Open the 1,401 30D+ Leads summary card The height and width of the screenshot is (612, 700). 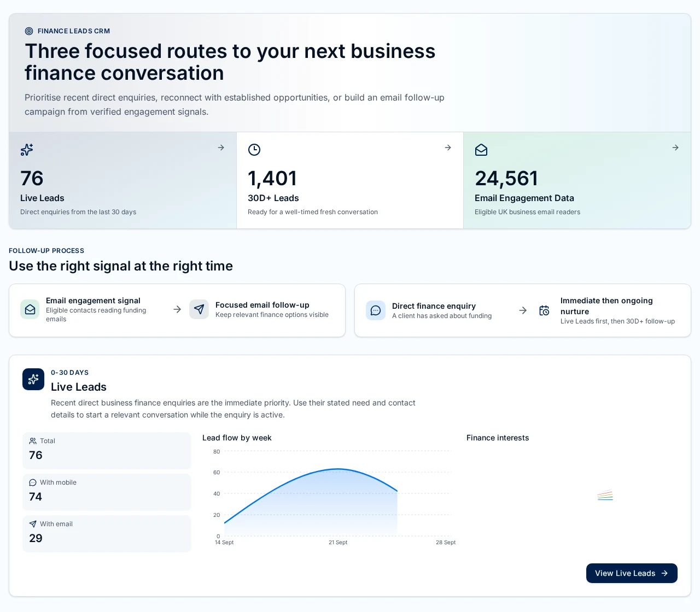[x=350, y=180]
